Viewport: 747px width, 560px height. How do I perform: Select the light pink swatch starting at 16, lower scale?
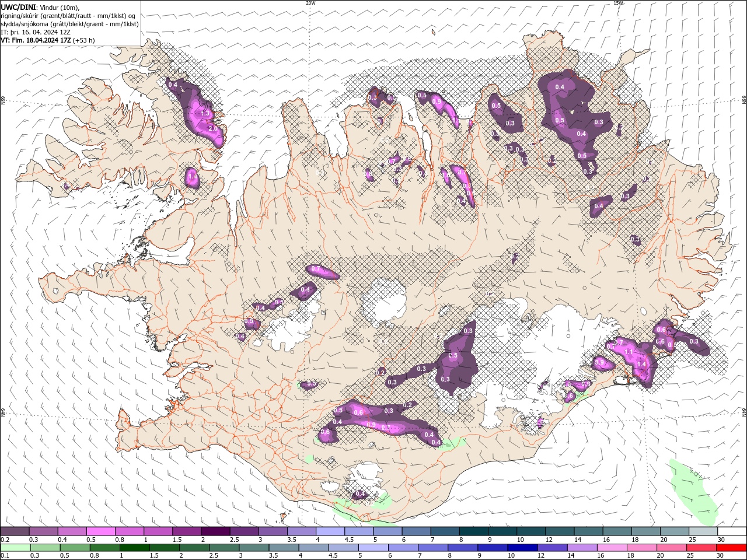pyautogui.click(x=612, y=548)
